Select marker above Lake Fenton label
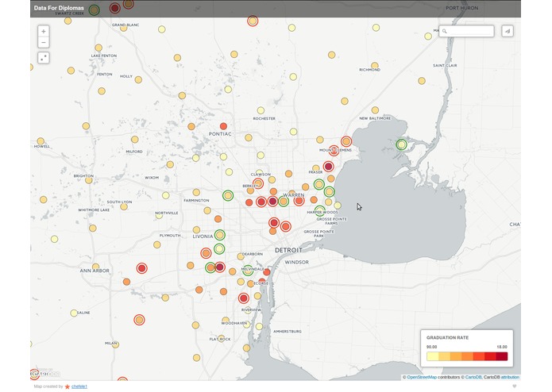552x392 pixels. 98,48
